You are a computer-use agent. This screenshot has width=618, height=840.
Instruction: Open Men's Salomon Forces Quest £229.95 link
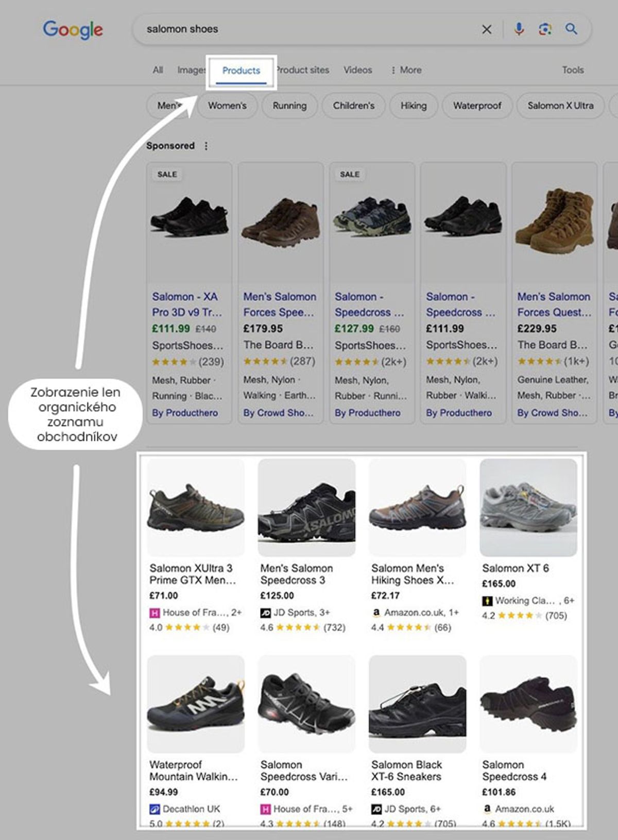[554, 304]
